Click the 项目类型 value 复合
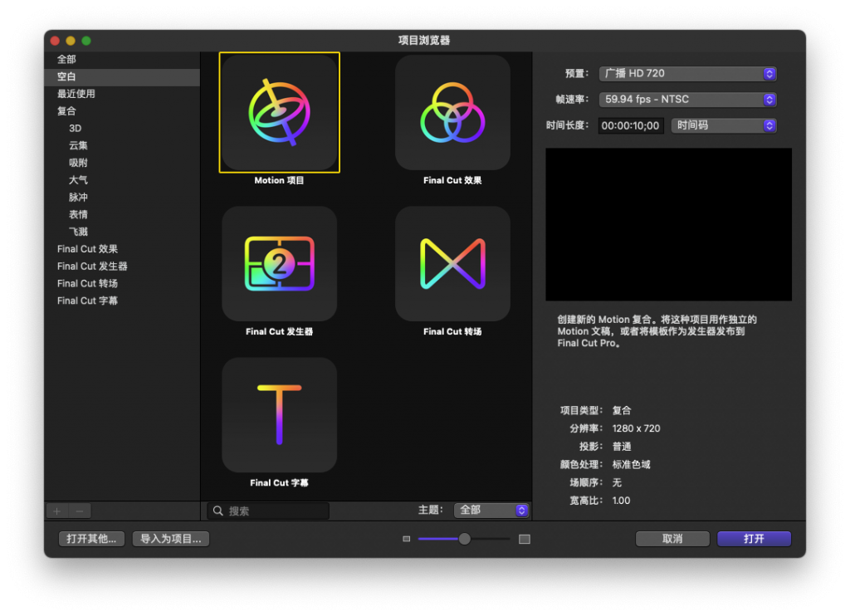The height and width of the screenshot is (616, 850). coord(622,411)
